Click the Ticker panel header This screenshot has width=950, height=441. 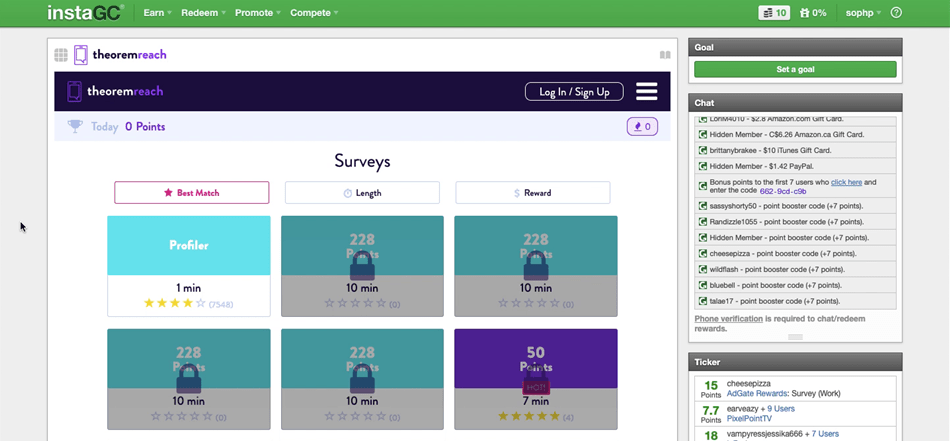[795, 362]
